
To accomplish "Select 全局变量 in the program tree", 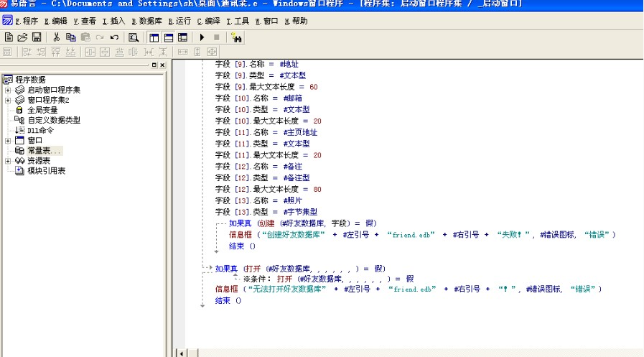I will click(42, 110).
